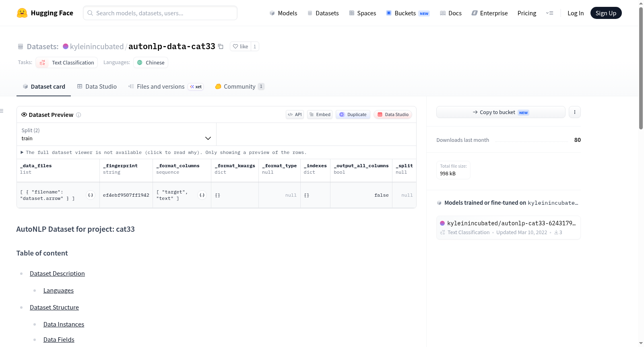This screenshot has width=644, height=347.
Task: Expand the _format_columns cell braces icon
Action: pos(202,195)
